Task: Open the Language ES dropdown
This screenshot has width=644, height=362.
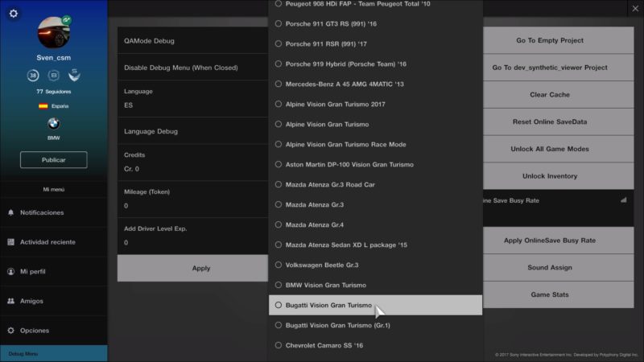Action: pos(192,98)
